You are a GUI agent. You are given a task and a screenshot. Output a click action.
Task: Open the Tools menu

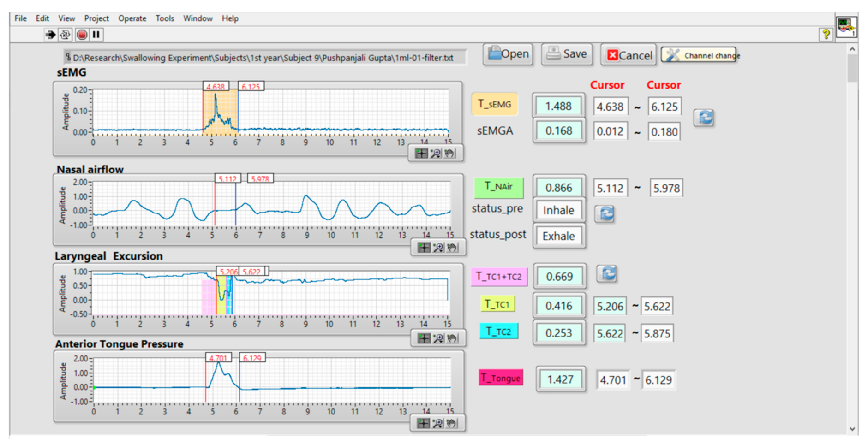coord(164,18)
